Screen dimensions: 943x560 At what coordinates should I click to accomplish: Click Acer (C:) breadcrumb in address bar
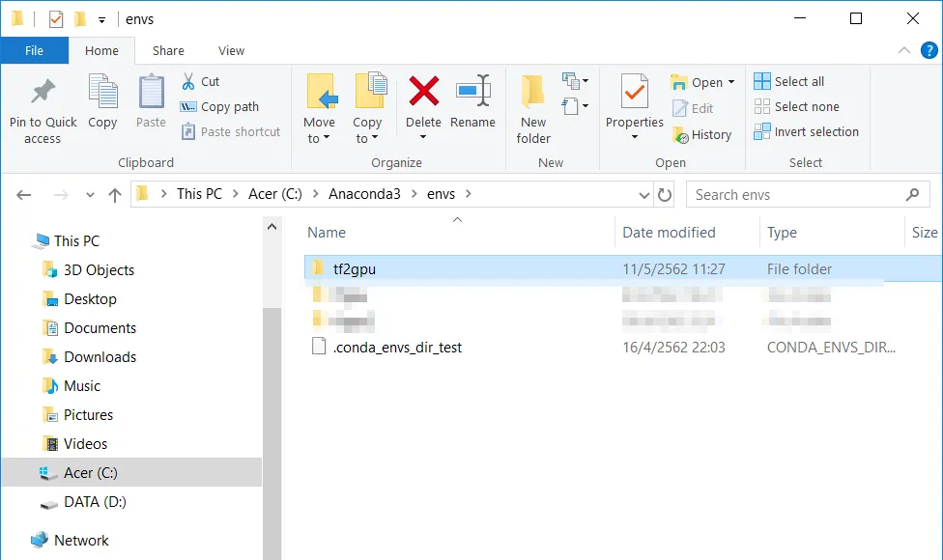[275, 194]
